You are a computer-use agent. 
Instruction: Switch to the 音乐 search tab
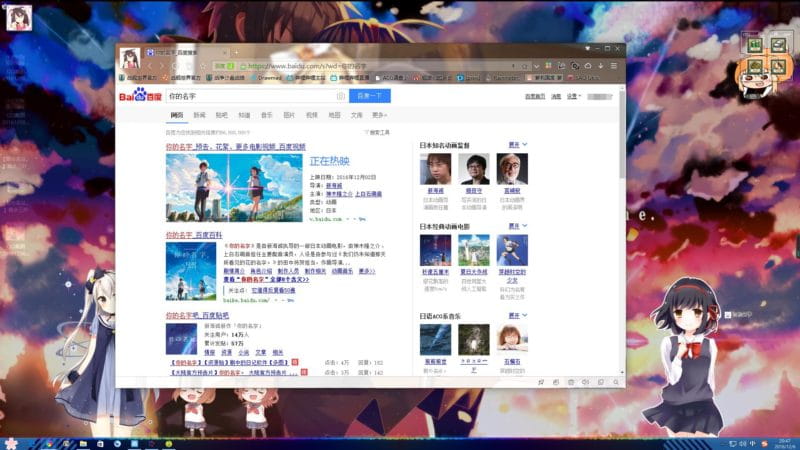(x=266, y=115)
